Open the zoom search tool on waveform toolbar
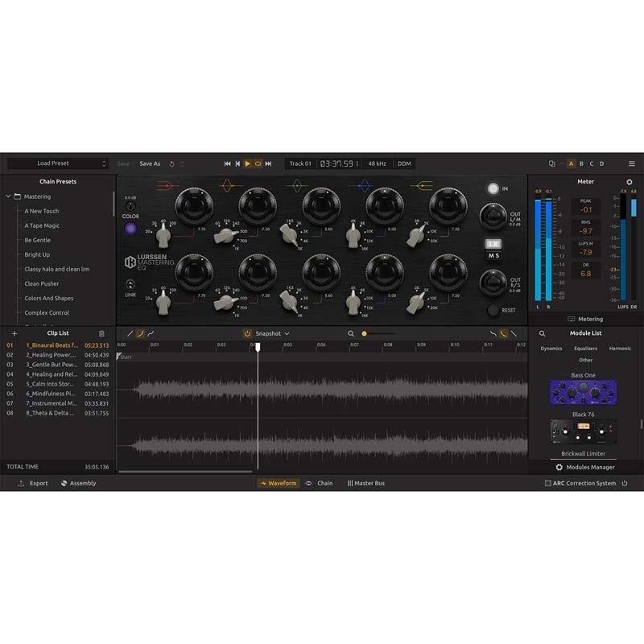The height and width of the screenshot is (644, 644). click(352, 332)
